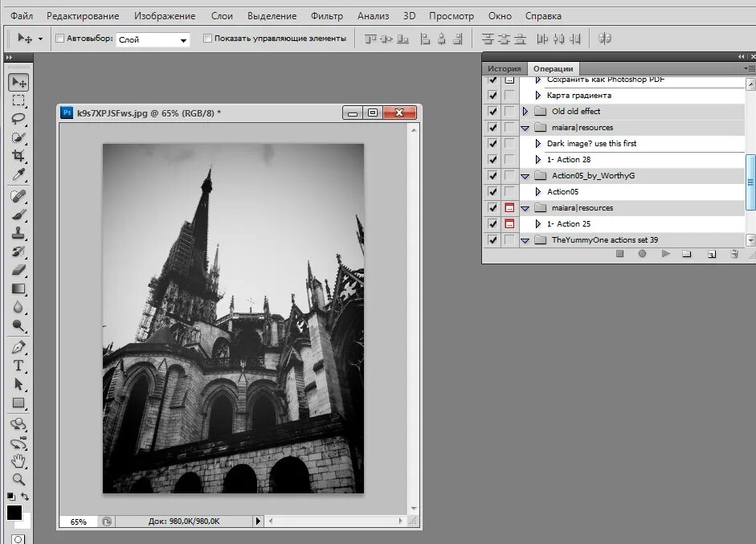This screenshot has height=544, width=756.
Task: Choose the horizontal Type tool
Action: (18, 366)
